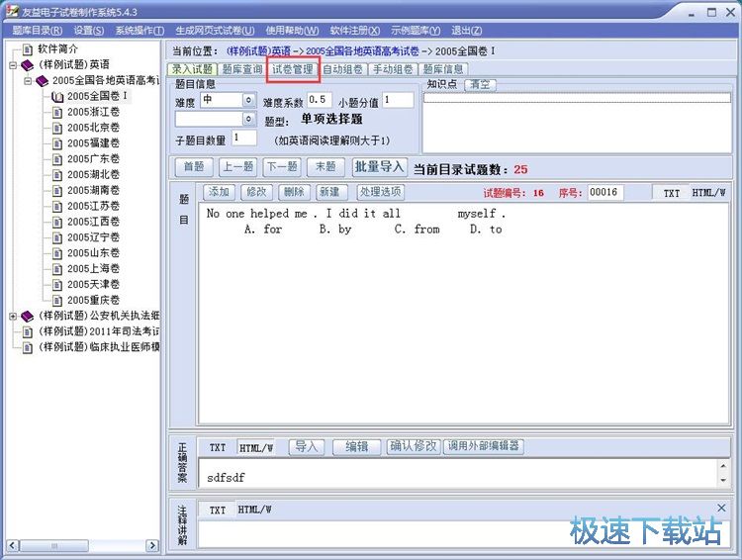742x560 pixels.
Task: Click the answer box scroll down arrow
Action: 723,480
